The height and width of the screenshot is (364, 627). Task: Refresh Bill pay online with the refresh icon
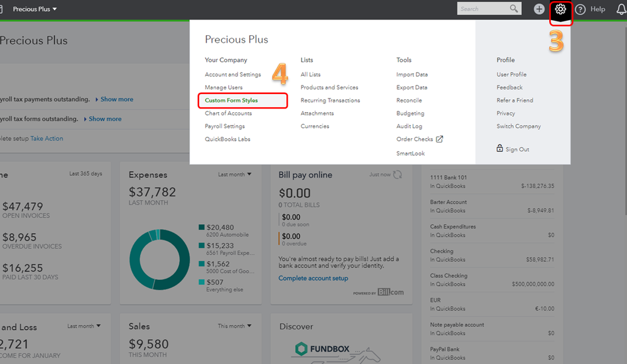[397, 174]
